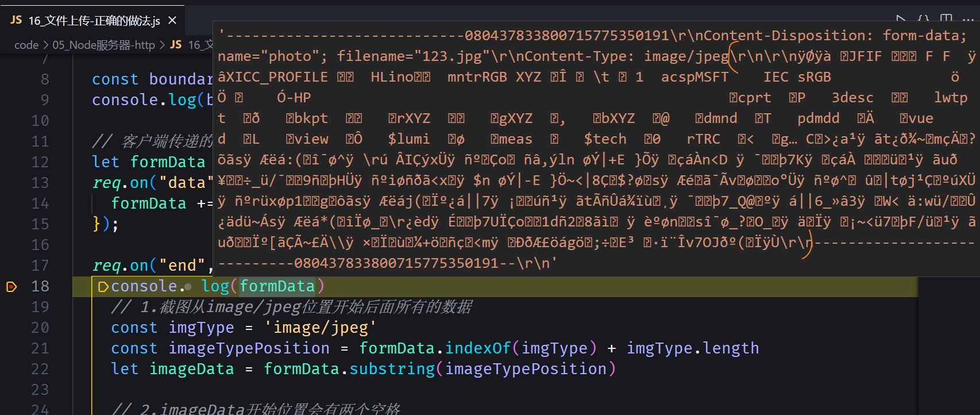Click imageTypePosition declaration on line 21
Image resolution: width=980 pixels, height=415 pixels.
tap(249, 348)
